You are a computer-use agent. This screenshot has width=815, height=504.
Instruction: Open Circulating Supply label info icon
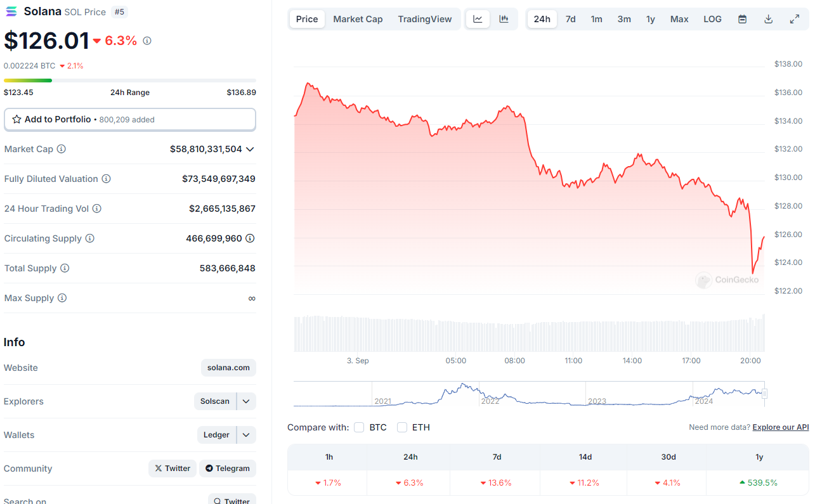coord(89,238)
